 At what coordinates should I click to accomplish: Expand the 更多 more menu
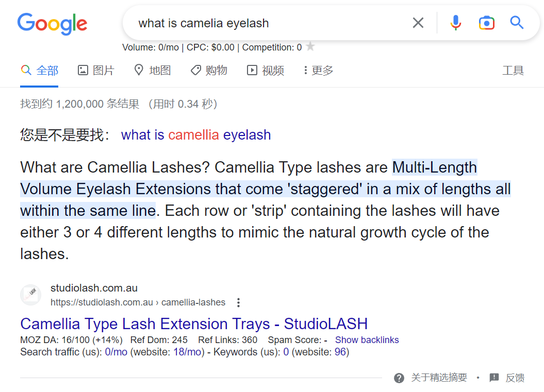click(318, 71)
